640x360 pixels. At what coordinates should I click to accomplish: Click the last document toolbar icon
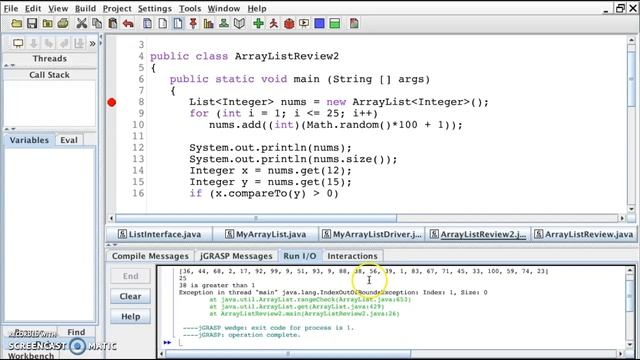tap(354, 24)
